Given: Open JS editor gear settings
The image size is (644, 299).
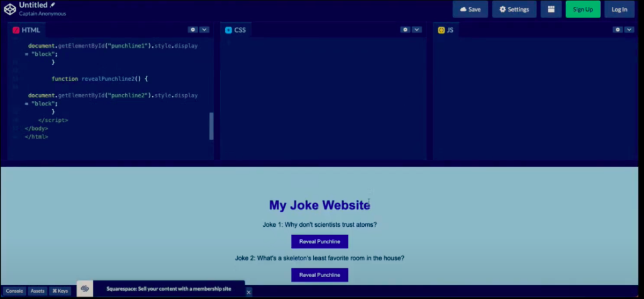Looking at the screenshot, I should (x=618, y=30).
